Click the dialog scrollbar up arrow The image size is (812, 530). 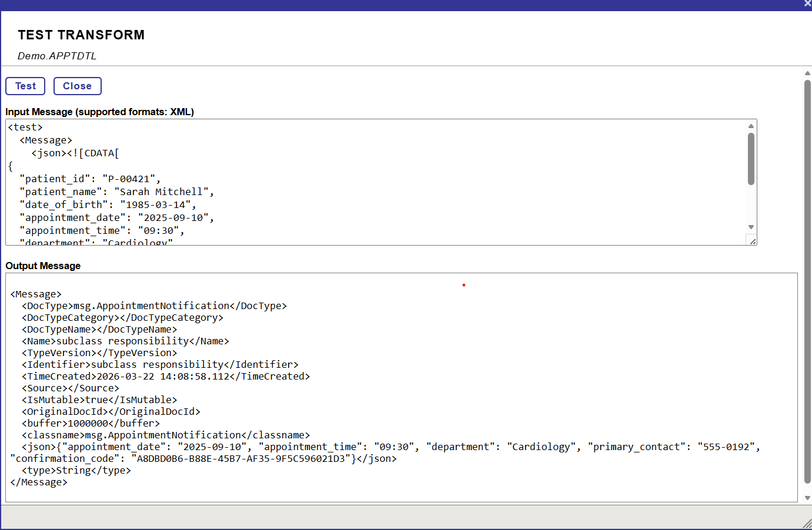[x=807, y=73]
